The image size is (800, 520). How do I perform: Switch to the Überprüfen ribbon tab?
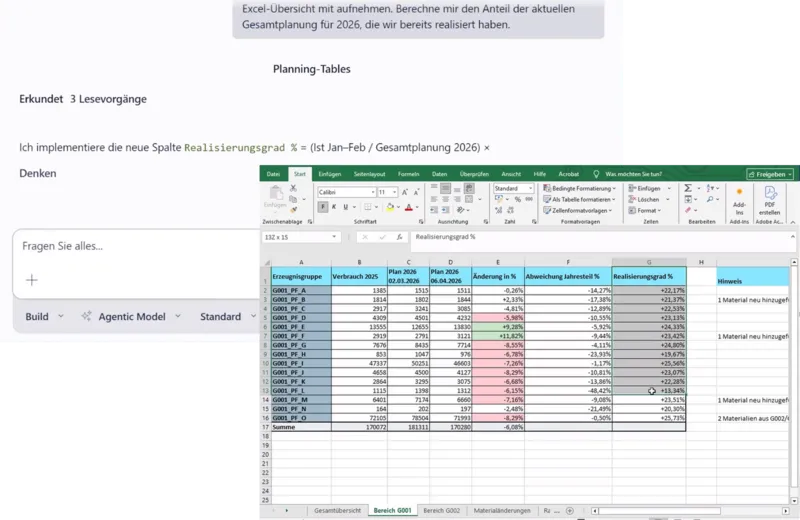(474, 174)
